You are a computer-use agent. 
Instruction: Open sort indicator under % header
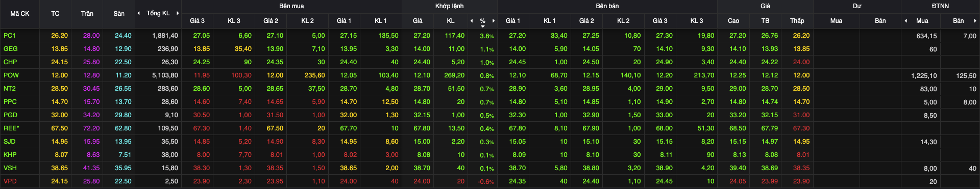483,26
